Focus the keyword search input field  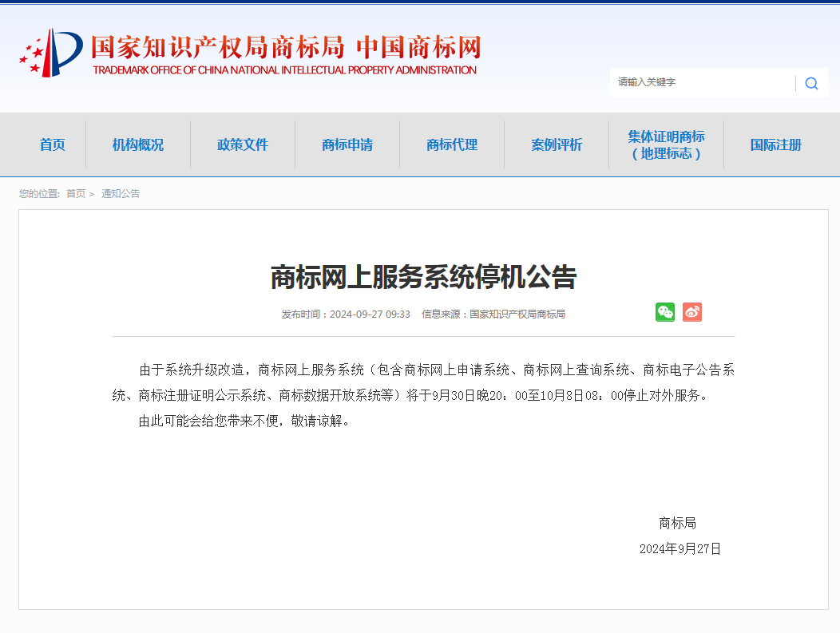click(703, 82)
